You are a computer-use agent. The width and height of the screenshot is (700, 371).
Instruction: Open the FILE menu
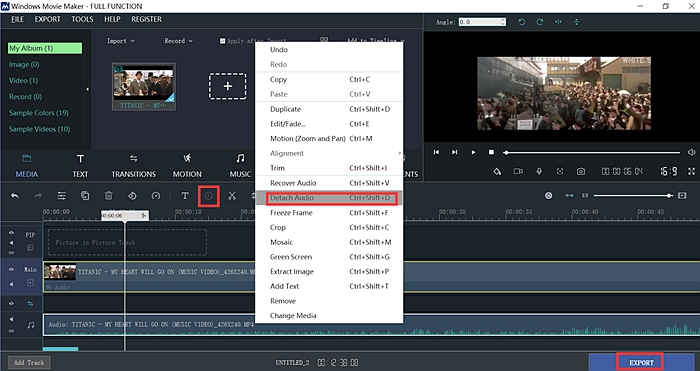tap(17, 19)
